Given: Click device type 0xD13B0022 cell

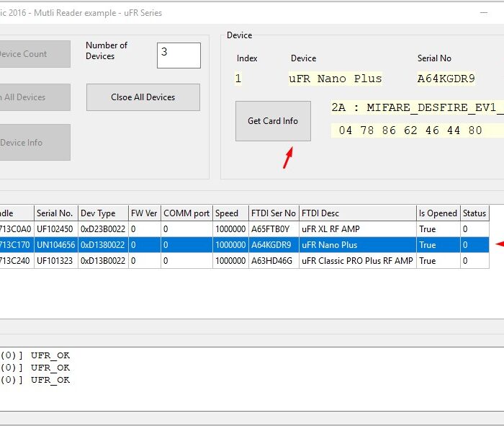Looking at the screenshot, I should [103, 261].
